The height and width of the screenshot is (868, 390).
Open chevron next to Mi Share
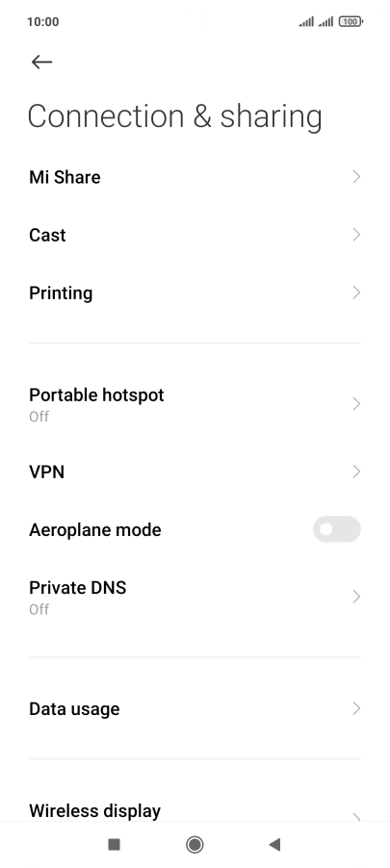pos(356,177)
